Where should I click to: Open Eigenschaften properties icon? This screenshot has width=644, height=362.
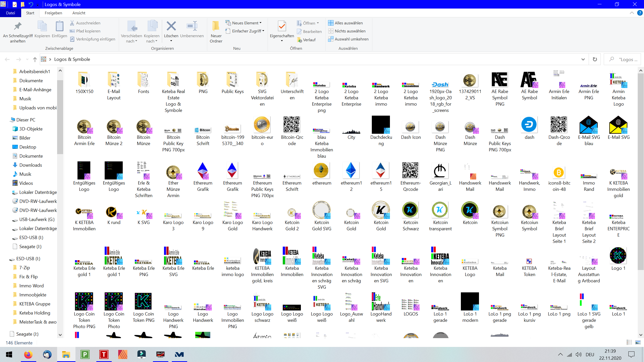[282, 26]
